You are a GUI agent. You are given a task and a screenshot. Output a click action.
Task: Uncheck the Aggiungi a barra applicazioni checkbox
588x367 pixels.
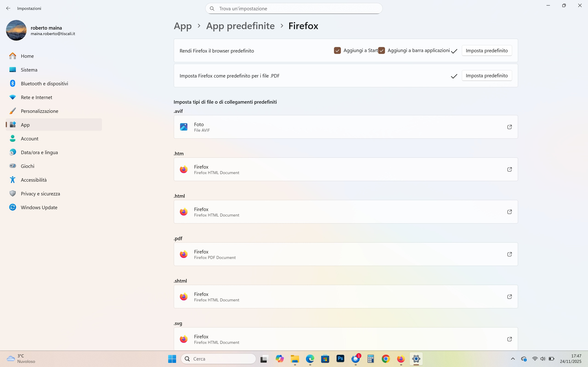click(x=382, y=50)
